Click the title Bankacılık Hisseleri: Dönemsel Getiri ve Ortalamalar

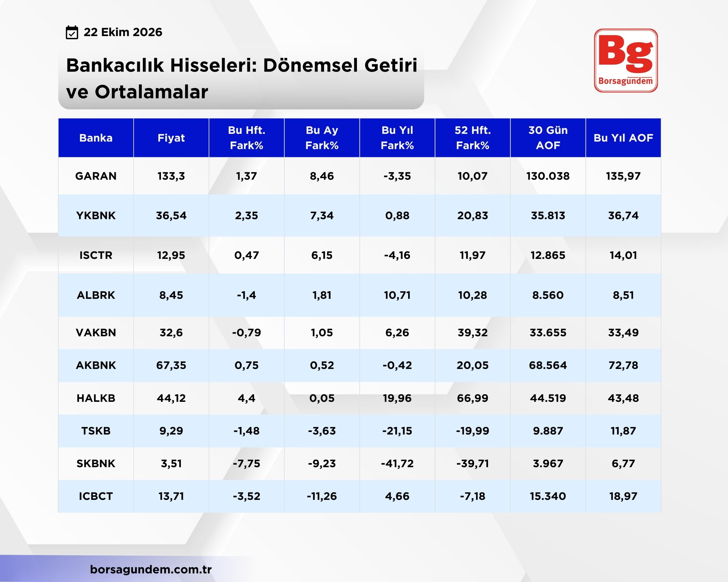(x=241, y=78)
